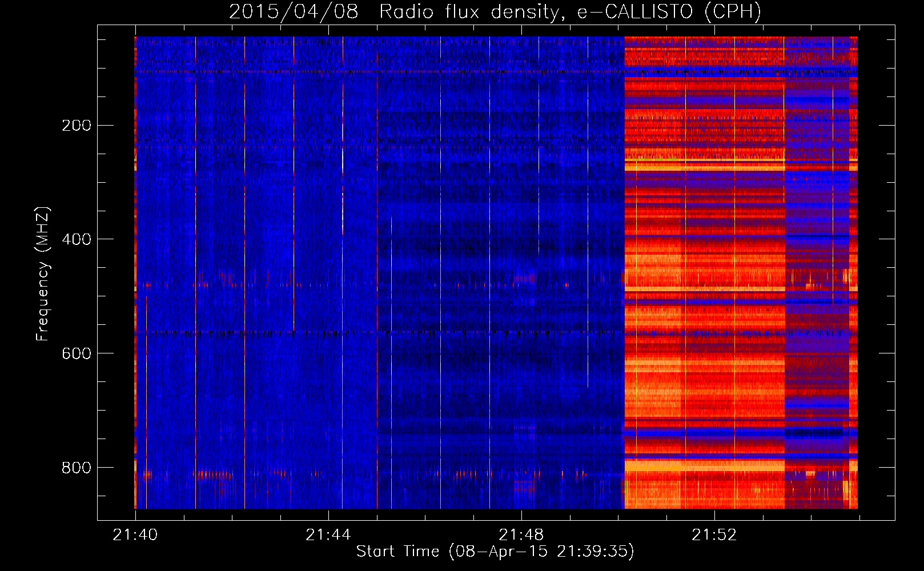
Task: Click the 800 frequency tick label
Action: pos(77,468)
